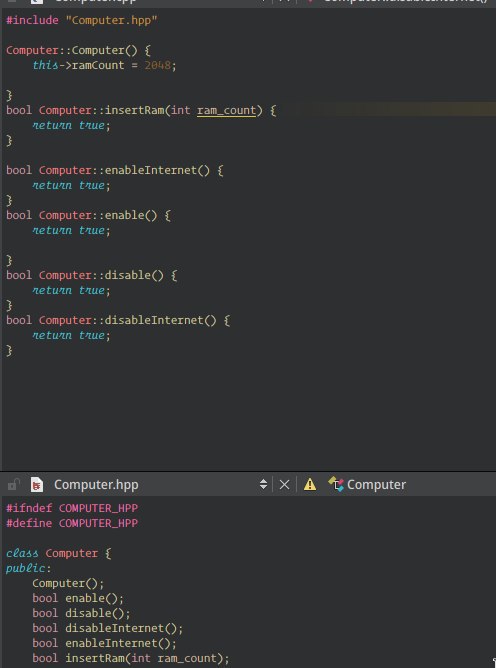Click the up/down arrows of the file selector
Viewport: 496px width, 668px height.
pyautogui.click(x=263, y=484)
